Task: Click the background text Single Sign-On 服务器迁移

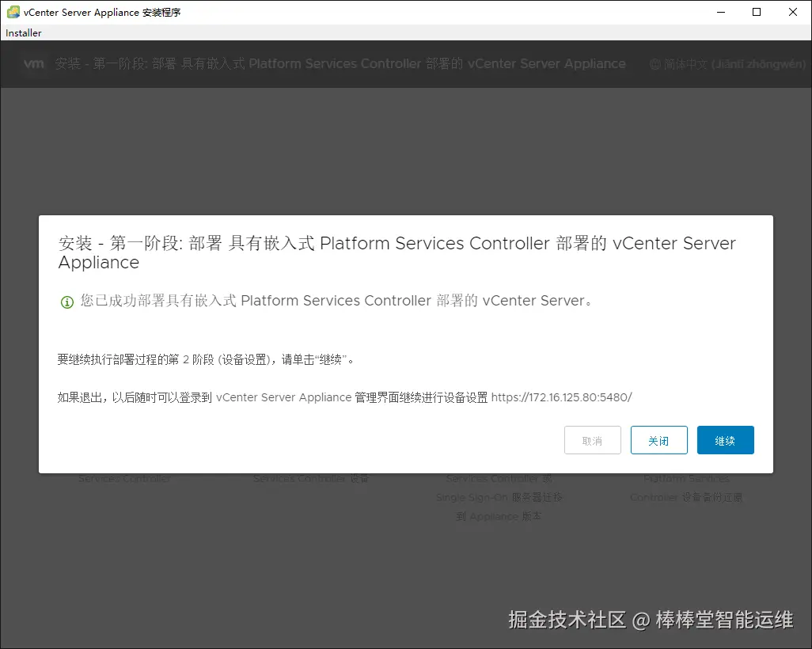Action: tap(499, 497)
